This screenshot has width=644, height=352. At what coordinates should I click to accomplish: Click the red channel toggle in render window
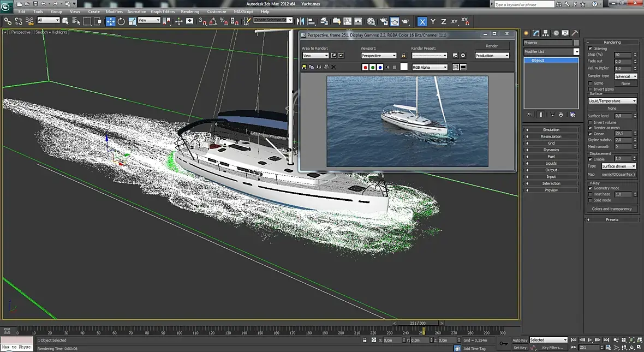pos(365,67)
